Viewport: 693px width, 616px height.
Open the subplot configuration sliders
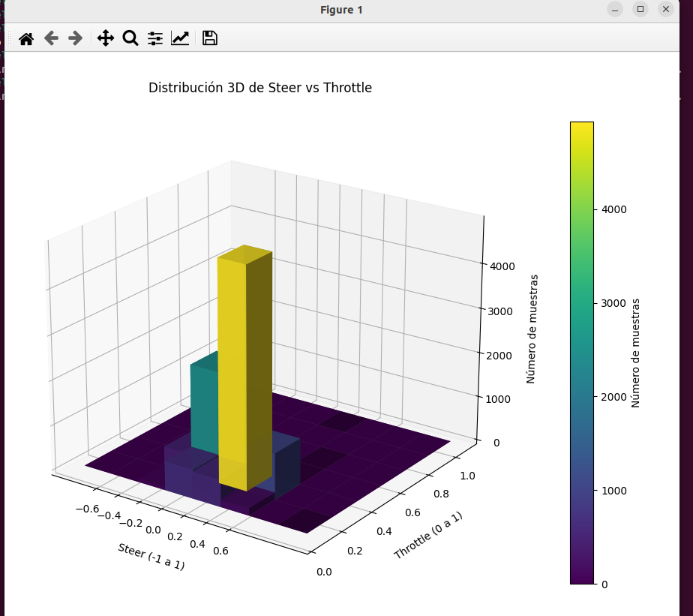(x=154, y=38)
